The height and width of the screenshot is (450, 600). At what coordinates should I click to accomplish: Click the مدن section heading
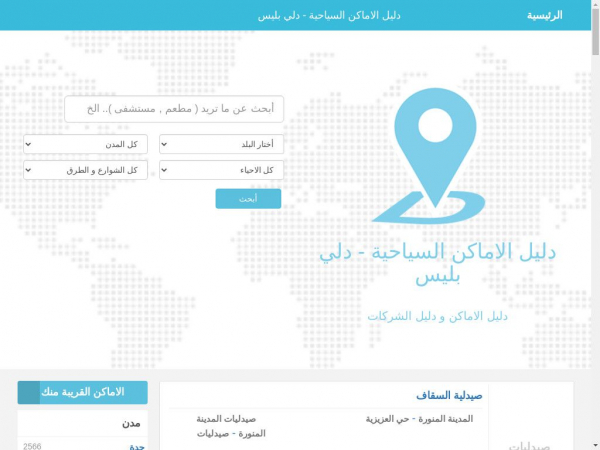pos(131,424)
